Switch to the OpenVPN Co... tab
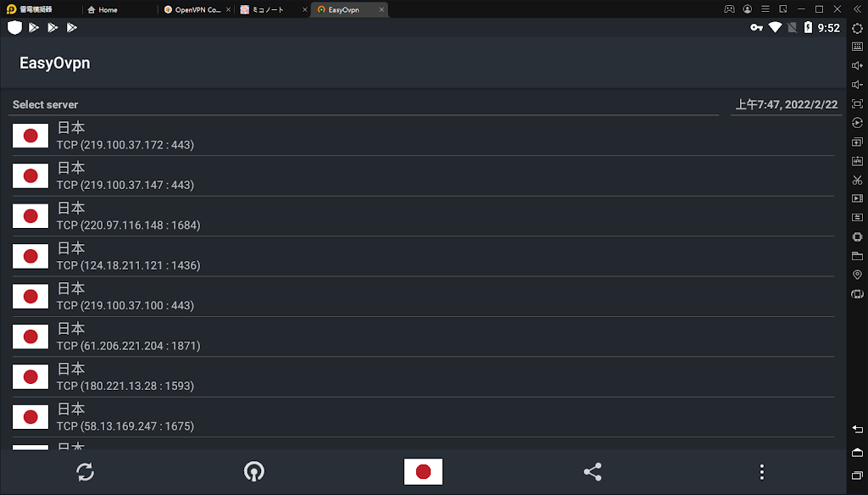This screenshot has height=495, width=868. pyautogui.click(x=192, y=9)
